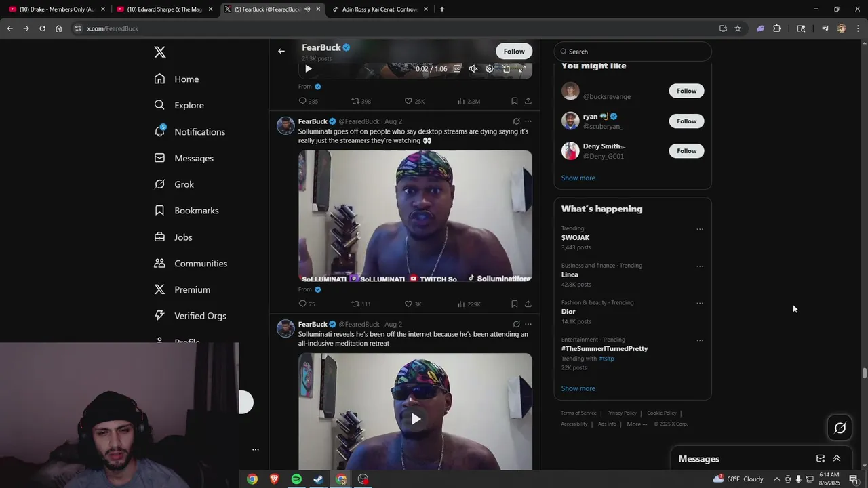This screenshot has height=488, width=868.
Task: View analytics showing 229K views
Action: 469,304
